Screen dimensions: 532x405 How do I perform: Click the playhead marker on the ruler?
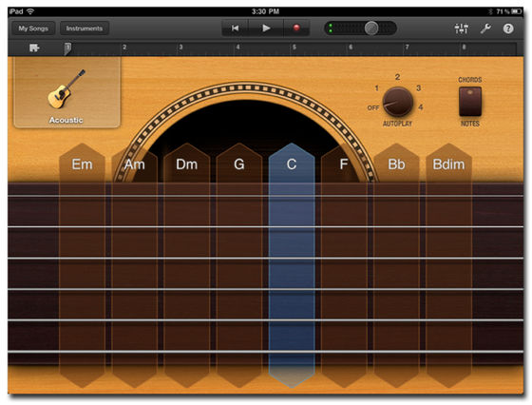(x=67, y=48)
